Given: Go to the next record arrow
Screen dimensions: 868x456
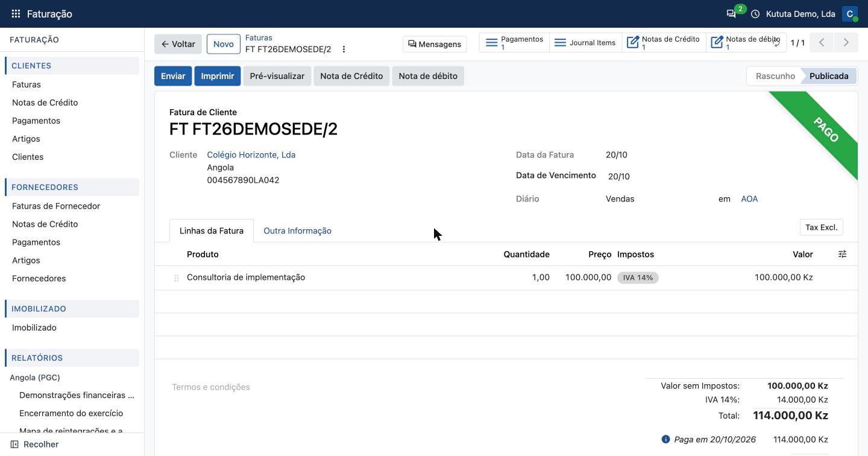Looking at the screenshot, I should coord(846,43).
